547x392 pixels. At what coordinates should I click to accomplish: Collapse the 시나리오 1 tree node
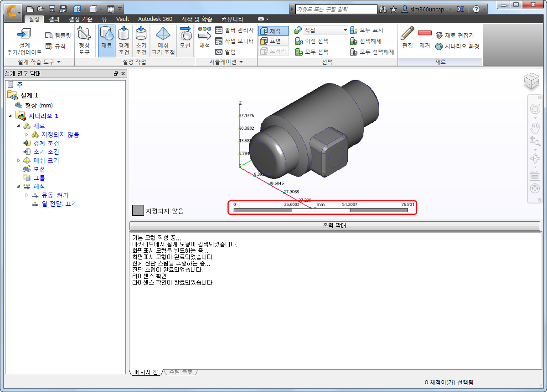tap(10, 117)
